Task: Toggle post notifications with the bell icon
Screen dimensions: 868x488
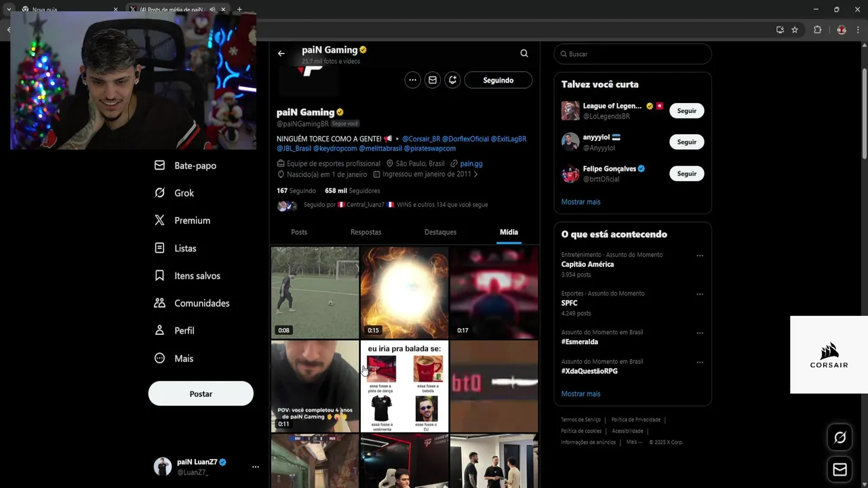Action: tap(452, 80)
